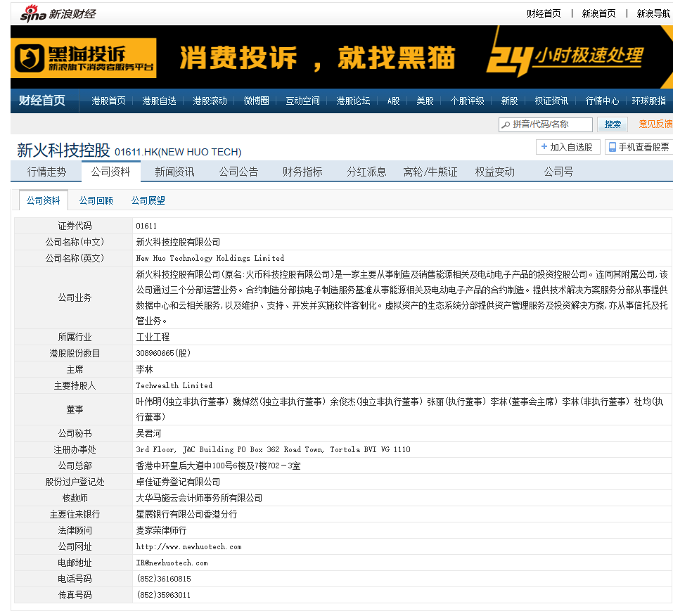Open 港股自选 navigation item

click(x=159, y=101)
